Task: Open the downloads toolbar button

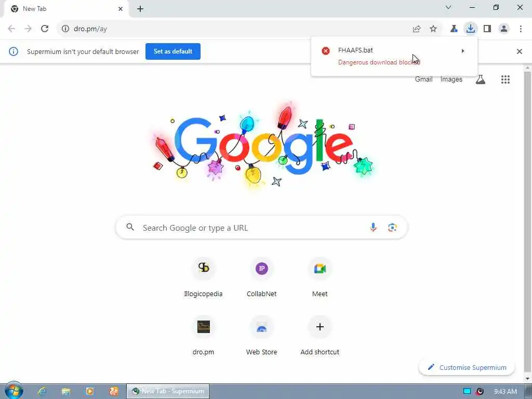Action: [470, 29]
